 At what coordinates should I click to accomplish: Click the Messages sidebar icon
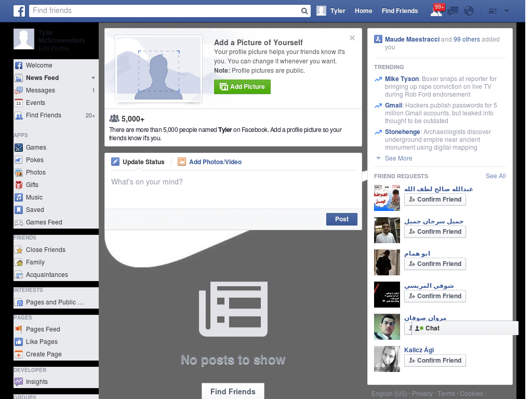[19, 90]
